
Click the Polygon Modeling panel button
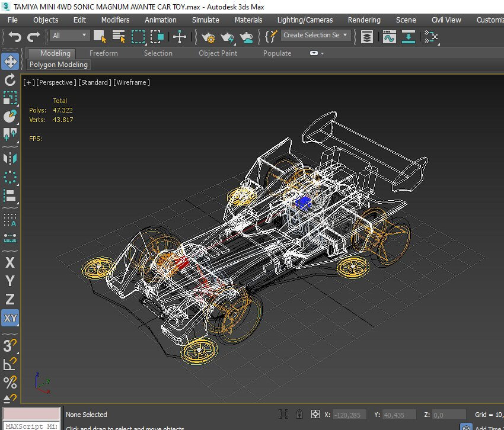tap(59, 65)
